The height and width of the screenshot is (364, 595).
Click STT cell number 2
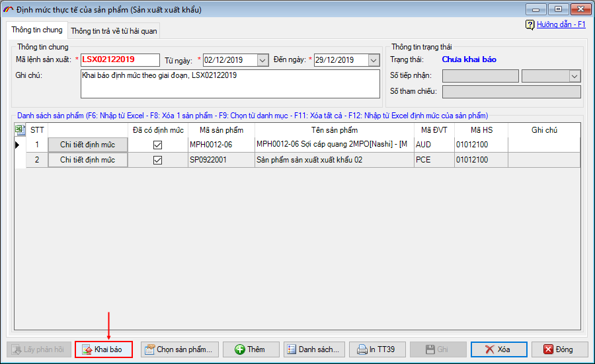[x=37, y=160]
